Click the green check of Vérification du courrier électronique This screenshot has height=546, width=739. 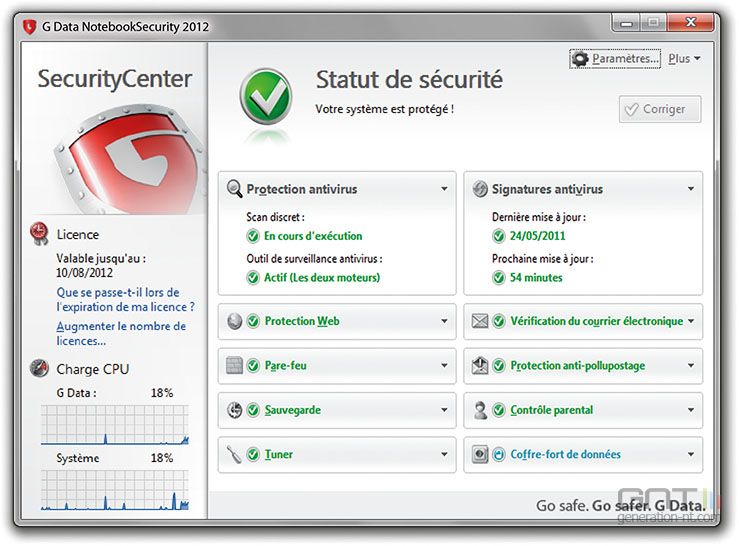499,321
